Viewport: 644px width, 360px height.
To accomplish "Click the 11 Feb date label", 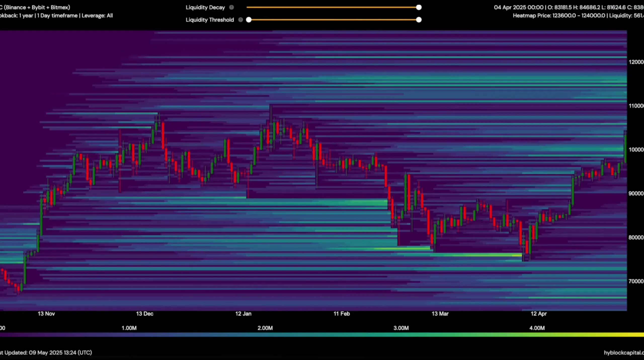I will click(x=342, y=314).
